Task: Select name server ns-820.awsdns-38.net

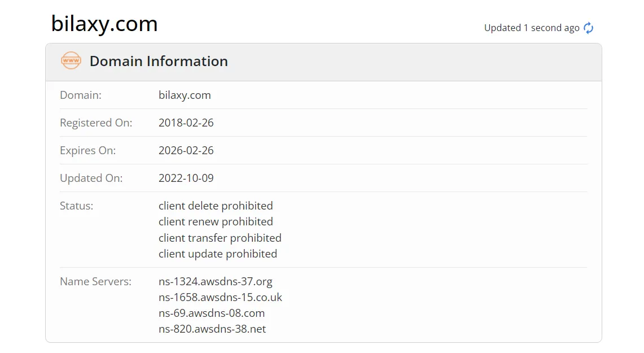Action: click(212, 329)
